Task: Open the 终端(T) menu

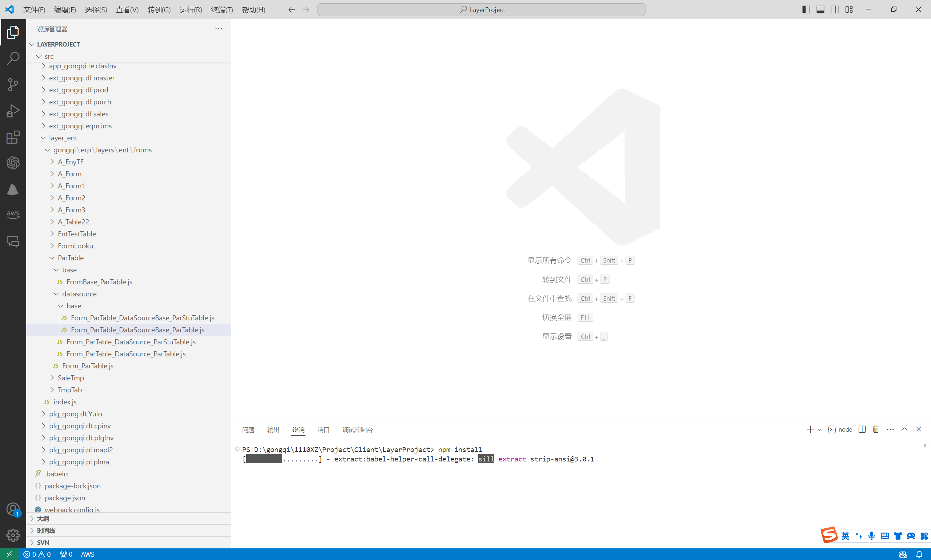Action: pyautogui.click(x=221, y=10)
